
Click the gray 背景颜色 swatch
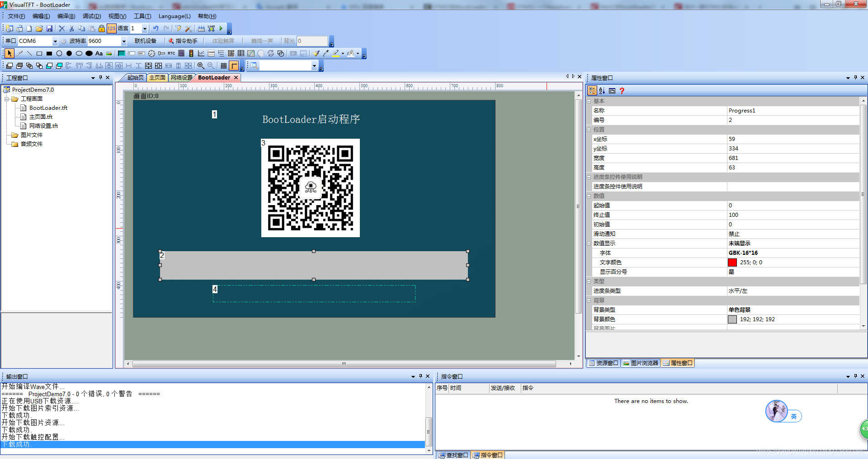click(732, 319)
